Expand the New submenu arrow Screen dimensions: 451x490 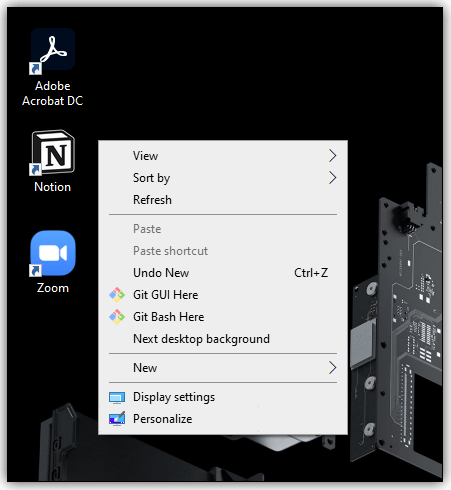(332, 368)
